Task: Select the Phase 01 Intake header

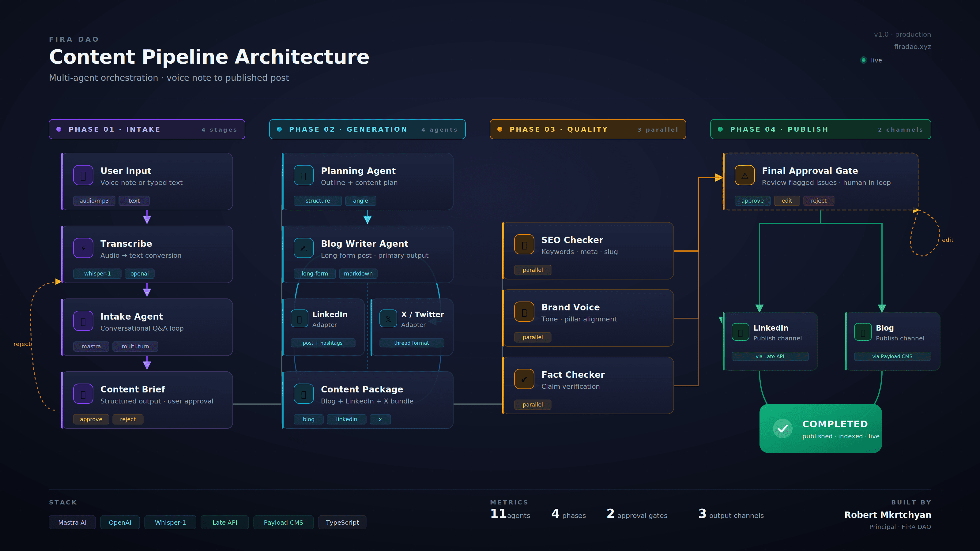Action: click(147, 129)
